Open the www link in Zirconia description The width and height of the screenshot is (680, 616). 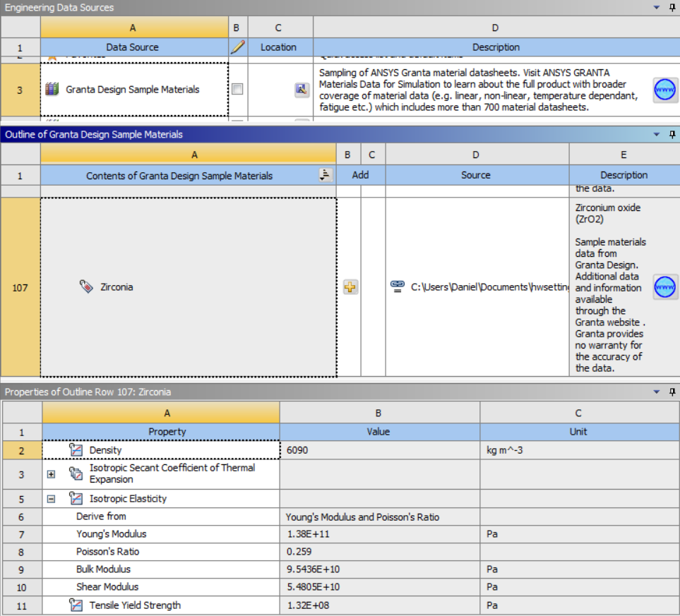pyautogui.click(x=665, y=287)
